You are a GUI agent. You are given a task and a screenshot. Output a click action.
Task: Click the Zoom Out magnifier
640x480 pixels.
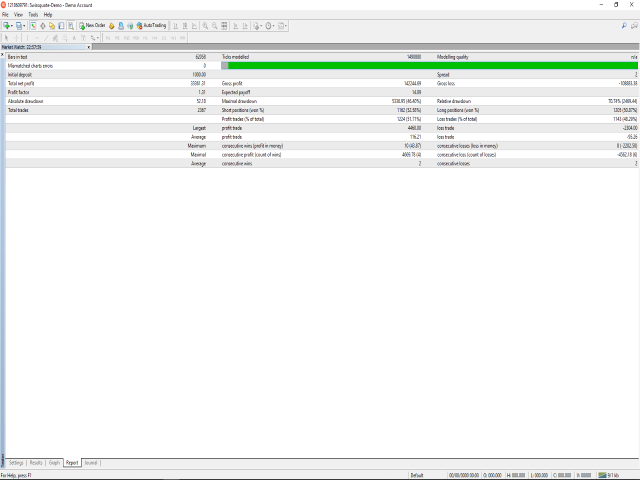(x=215, y=26)
